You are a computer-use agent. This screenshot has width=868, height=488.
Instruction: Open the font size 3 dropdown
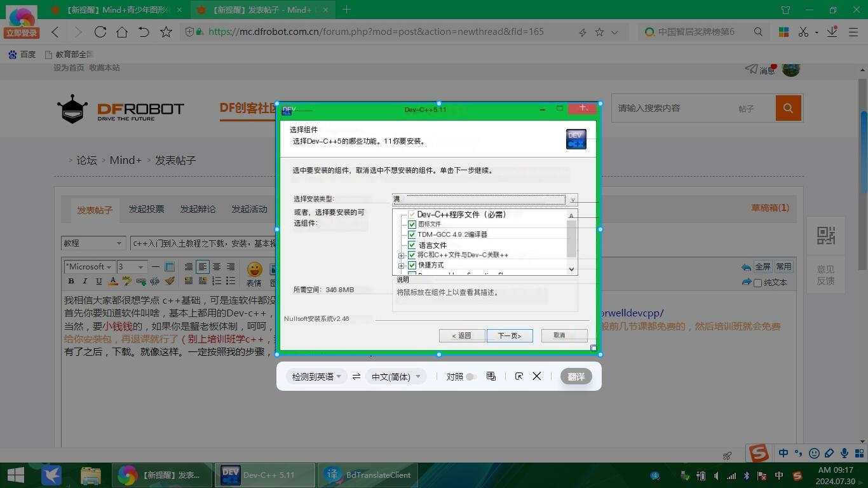click(132, 267)
